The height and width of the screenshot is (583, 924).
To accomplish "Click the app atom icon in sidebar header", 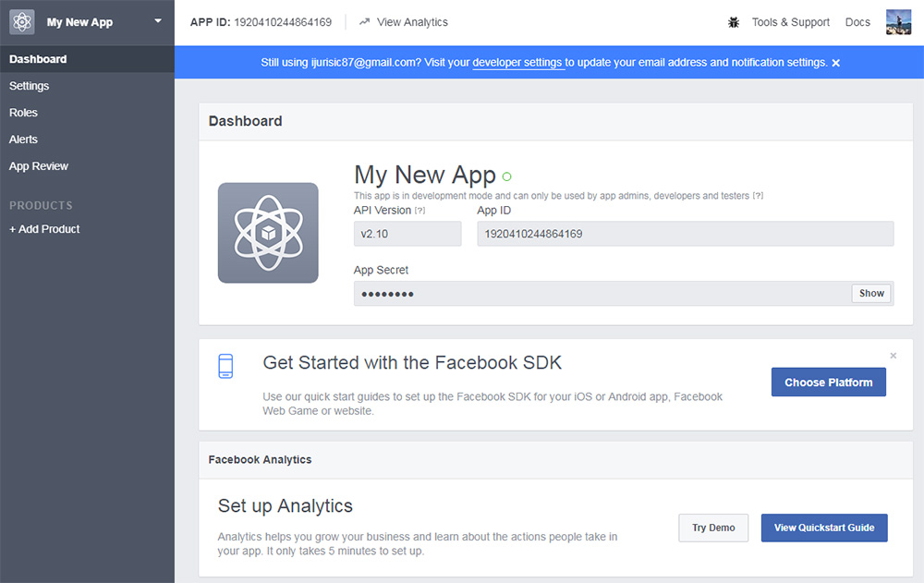I will click(22, 22).
